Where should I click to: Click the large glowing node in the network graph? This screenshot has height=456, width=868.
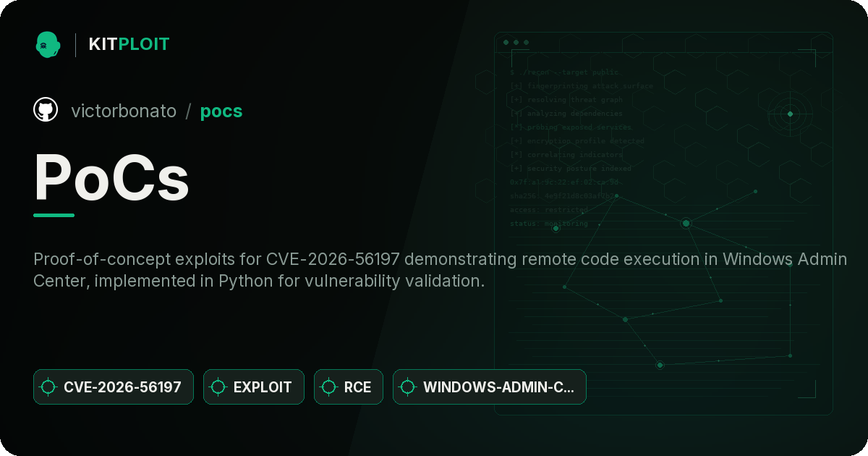point(686,223)
